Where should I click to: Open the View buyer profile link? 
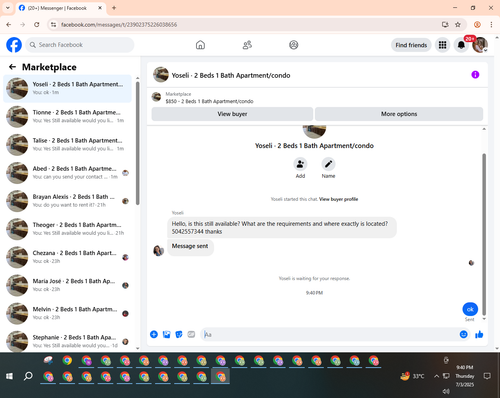point(338,199)
